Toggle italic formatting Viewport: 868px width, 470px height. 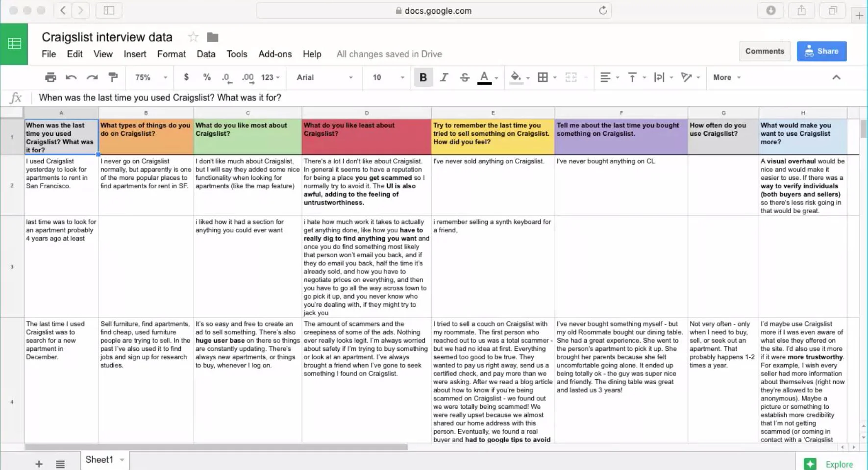pos(444,77)
